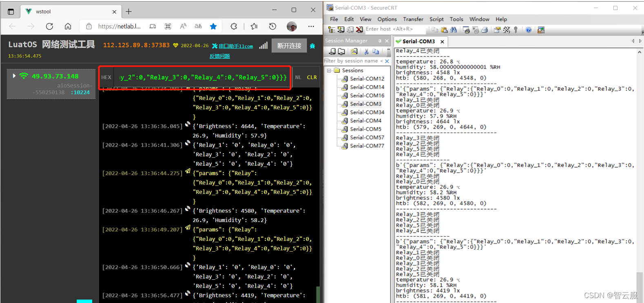
Task: Click the Global Options tools icon
Action: coord(507,30)
